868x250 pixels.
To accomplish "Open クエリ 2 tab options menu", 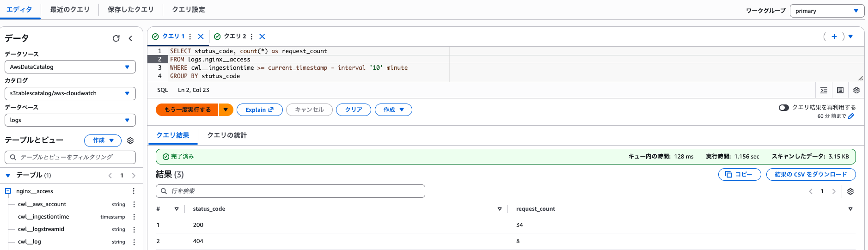I will click(251, 37).
